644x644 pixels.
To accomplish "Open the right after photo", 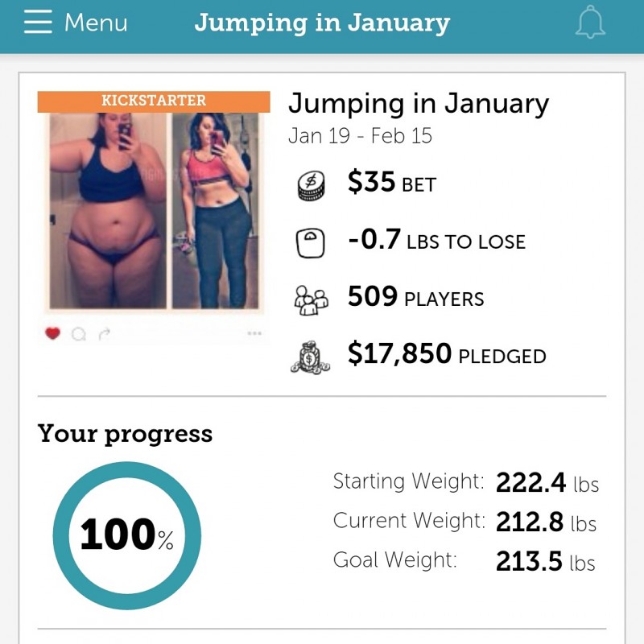I will tap(216, 211).
